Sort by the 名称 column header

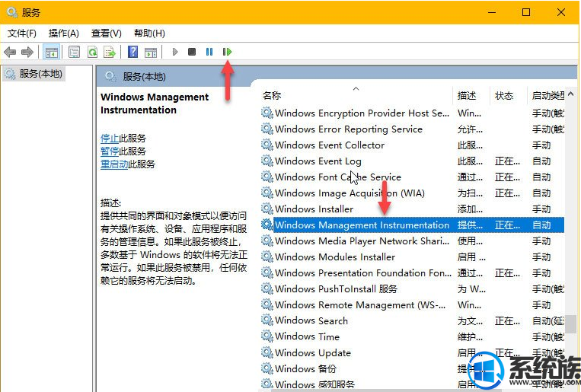point(356,96)
